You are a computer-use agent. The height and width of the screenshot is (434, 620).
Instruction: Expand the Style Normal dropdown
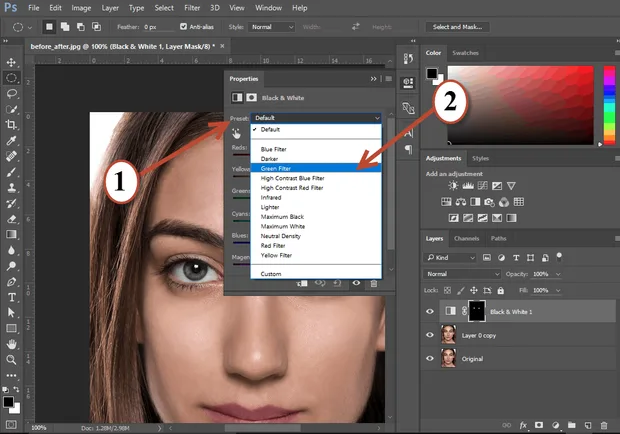272,27
